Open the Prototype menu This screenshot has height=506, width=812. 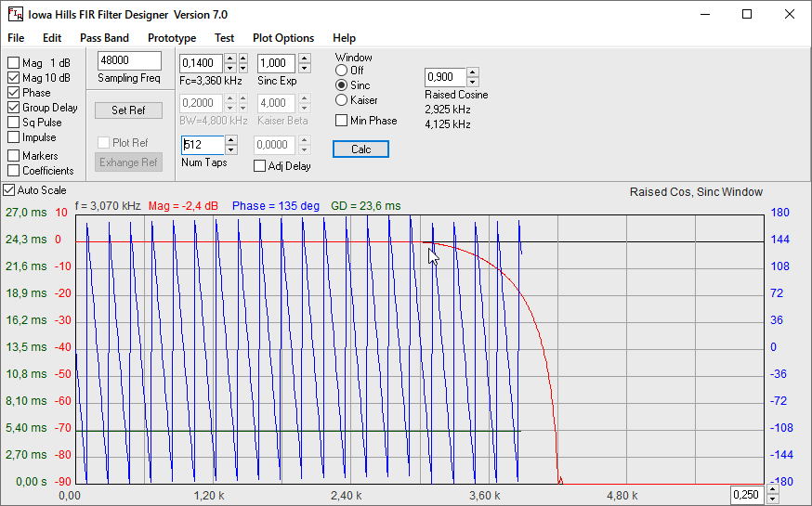tap(172, 38)
